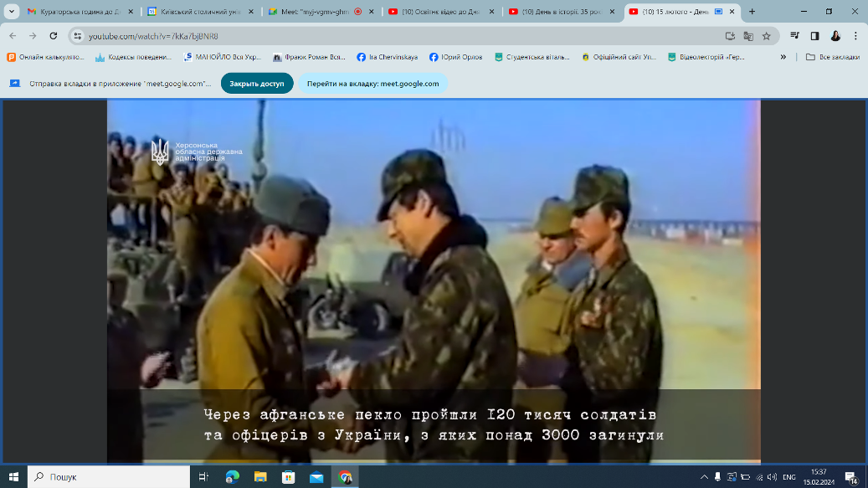Open the "Онлайн калькулято..." bookmark
The width and height of the screenshot is (868, 488).
tap(45, 57)
